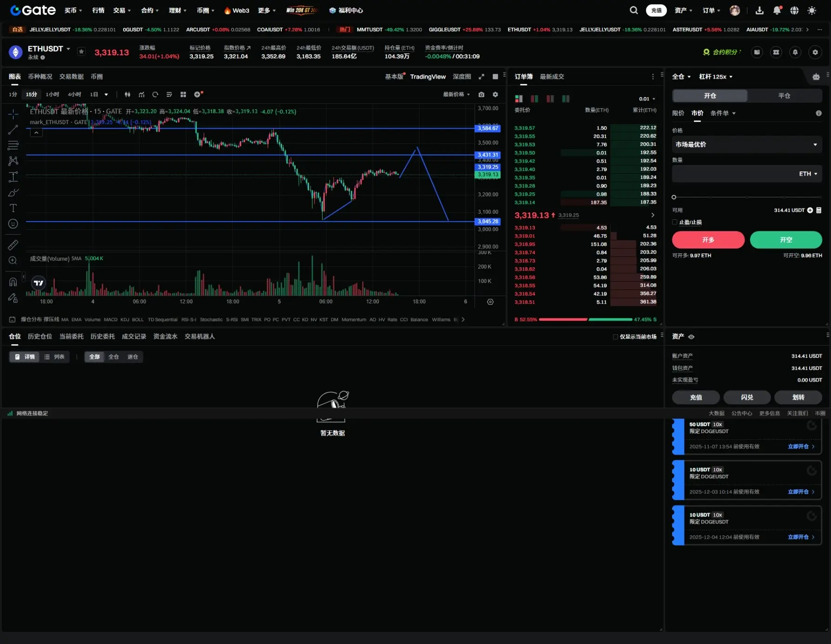Image resolution: width=831 pixels, height=644 pixels.
Task: Open the 历史仓位 tab
Action: [x=40, y=336]
